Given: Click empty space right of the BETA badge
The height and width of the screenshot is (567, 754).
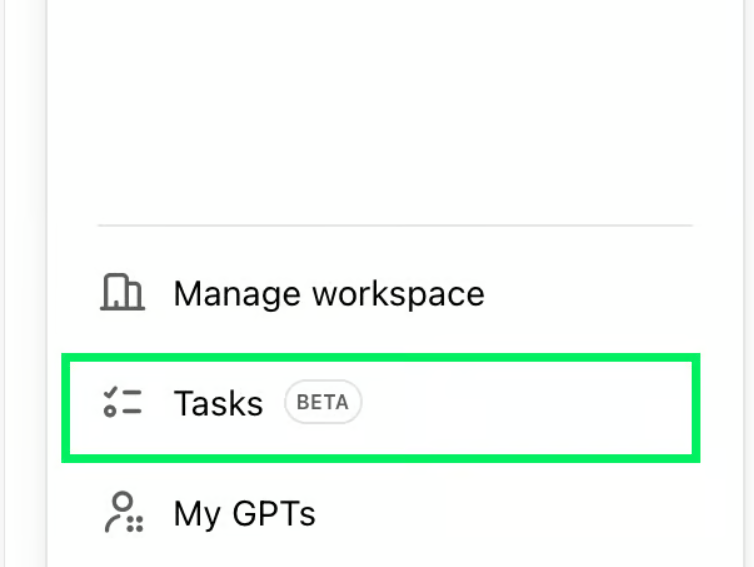Looking at the screenshot, I should pyautogui.click(x=527, y=408).
